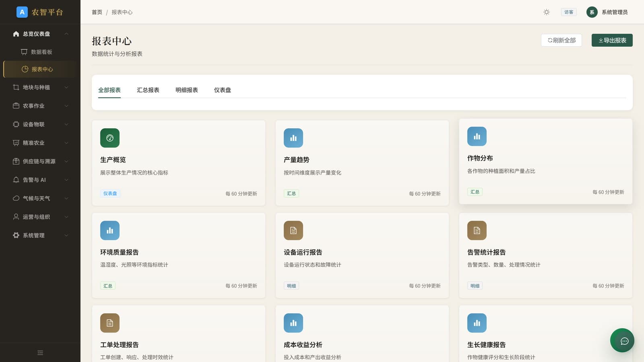Click the 汇总 tag on 环境质量报告 card

[108, 286]
